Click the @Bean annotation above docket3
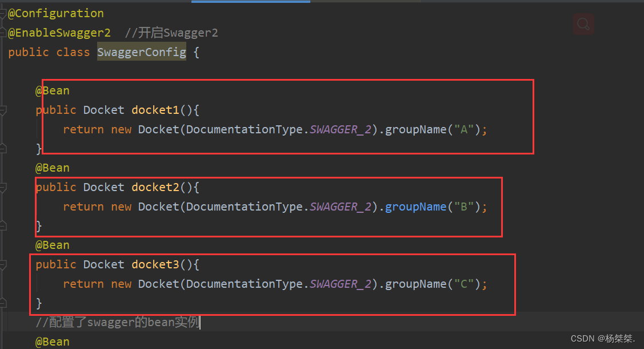The width and height of the screenshot is (644, 349). (53, 245)
